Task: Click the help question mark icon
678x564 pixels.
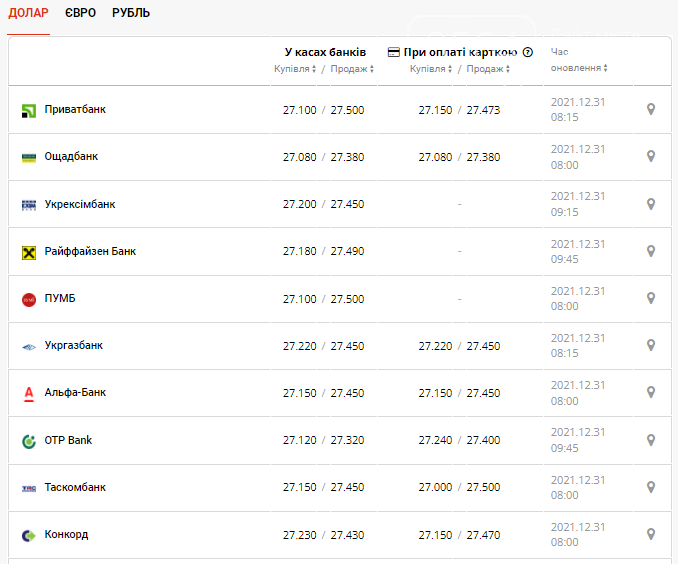Action: 527,52
